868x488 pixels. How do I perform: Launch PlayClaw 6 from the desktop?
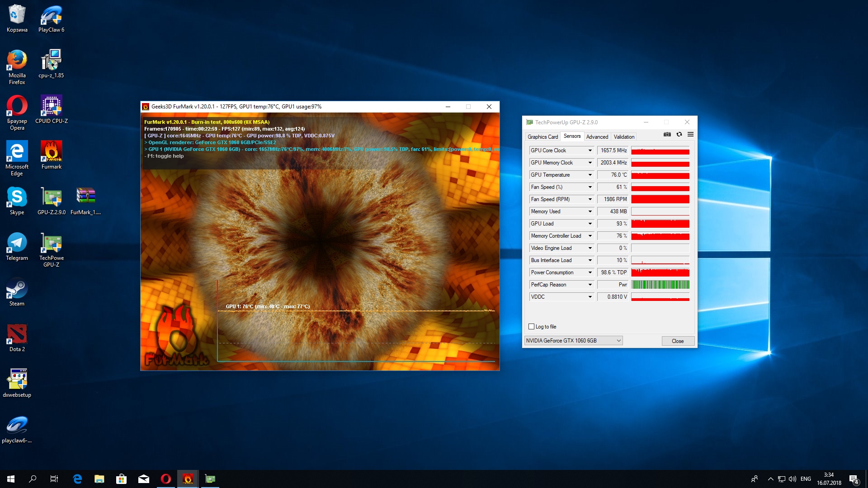[x=51, y=19]
